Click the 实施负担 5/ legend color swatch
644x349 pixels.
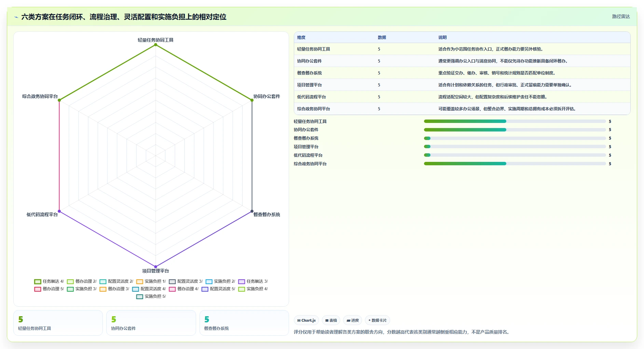(x=139, y=297)
